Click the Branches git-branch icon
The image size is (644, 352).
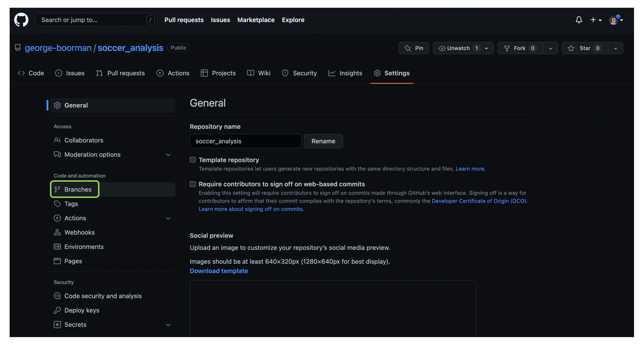coord(57,190)
